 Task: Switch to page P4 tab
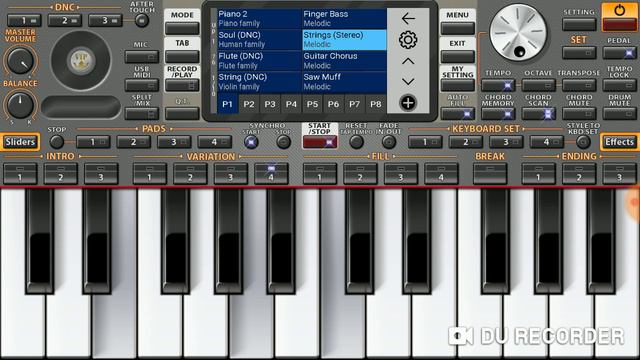[291, 104]
